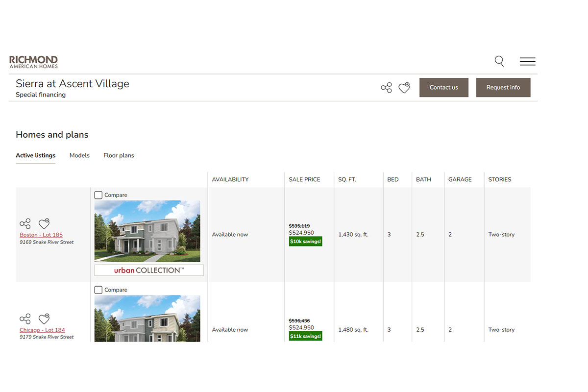The image size is (588, 392).
Task: Open the Boston - Lot 185 link
Action: pyautogui.click(x=41, y=235)
